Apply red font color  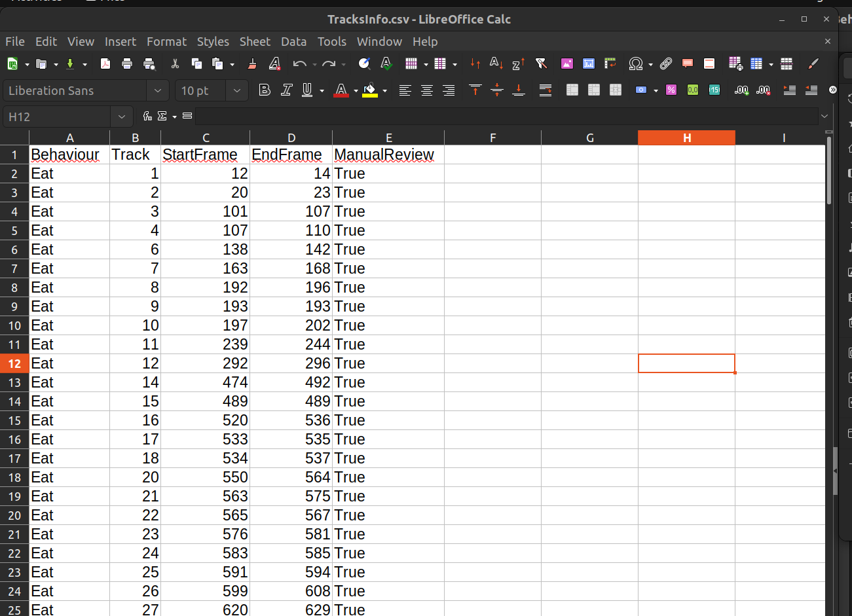341,90
